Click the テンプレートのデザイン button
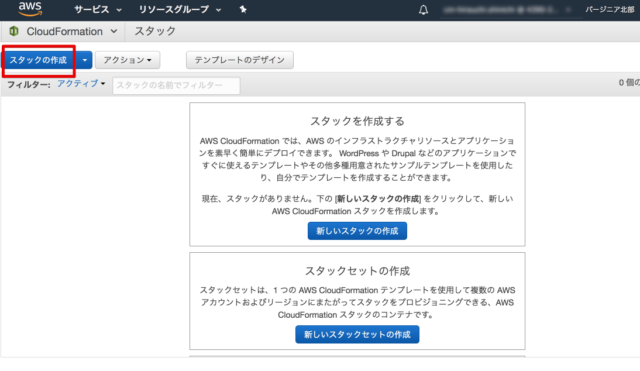640x371 pixels. coord(240,60)
